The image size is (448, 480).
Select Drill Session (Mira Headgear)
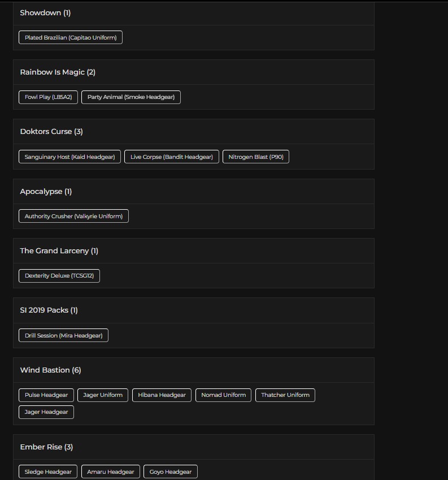tap(64, 335)
